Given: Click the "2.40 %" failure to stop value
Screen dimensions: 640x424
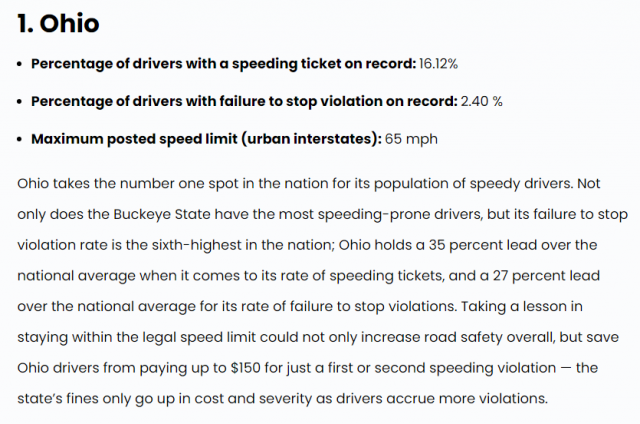Looking at the screenshot, I should (x=481, y=101).
